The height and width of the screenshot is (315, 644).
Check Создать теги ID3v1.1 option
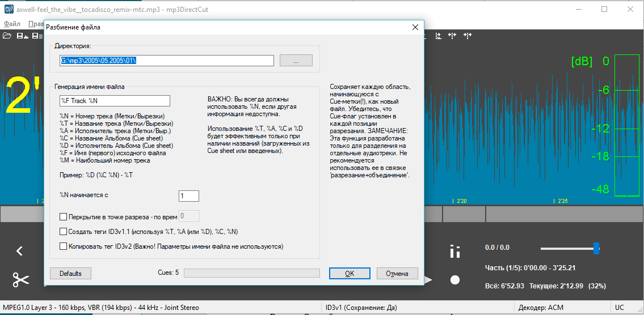tap(63, 232)
